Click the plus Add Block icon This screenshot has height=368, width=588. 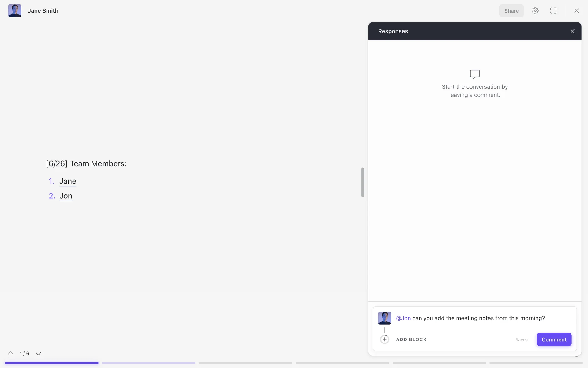click(x=384, y=339)
